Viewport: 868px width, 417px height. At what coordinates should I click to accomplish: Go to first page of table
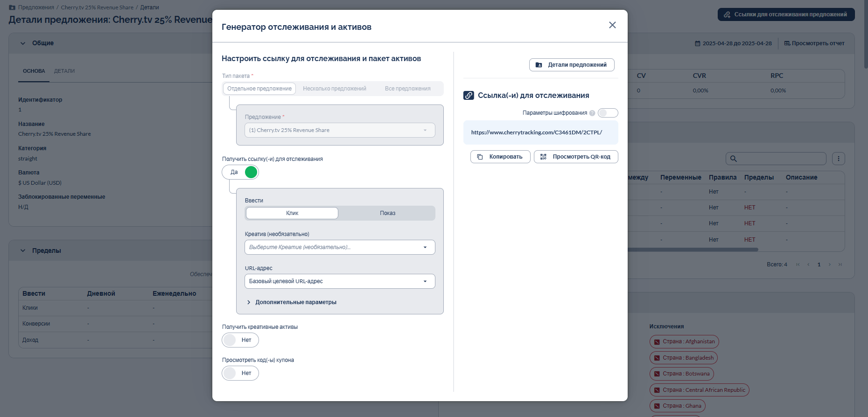(x=798, y=264)
